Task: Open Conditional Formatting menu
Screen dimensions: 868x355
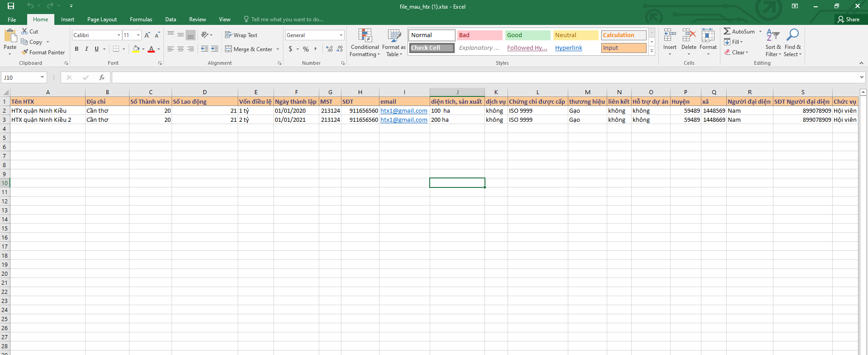Action: [x=364, y=43]
